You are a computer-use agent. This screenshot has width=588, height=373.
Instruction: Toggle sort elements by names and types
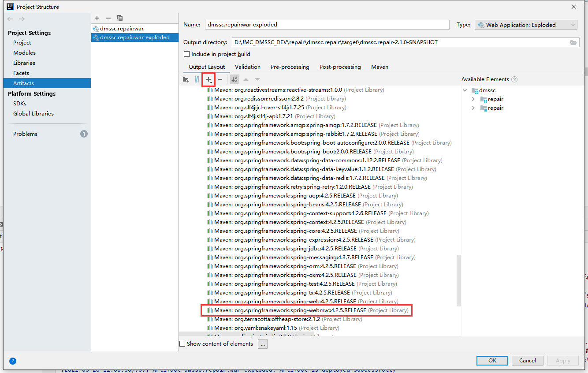point(234,79)
